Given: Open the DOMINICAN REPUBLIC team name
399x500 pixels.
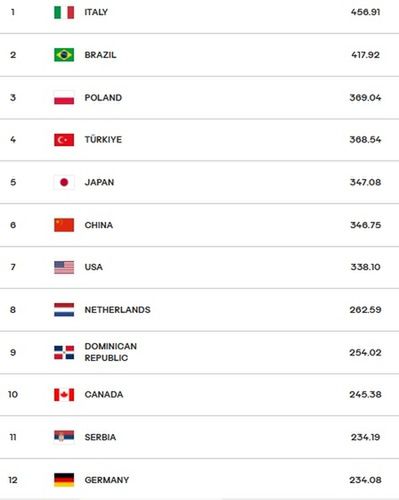Looking at the screenshot, I should pos(111,352).
